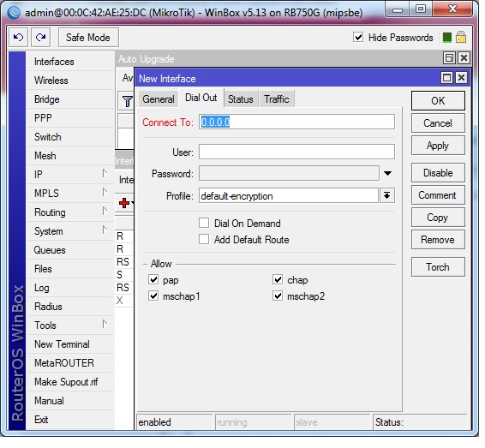485x448 pixels.
Task: Switch to the Traffic tab
Action: (x=277, y=99)
